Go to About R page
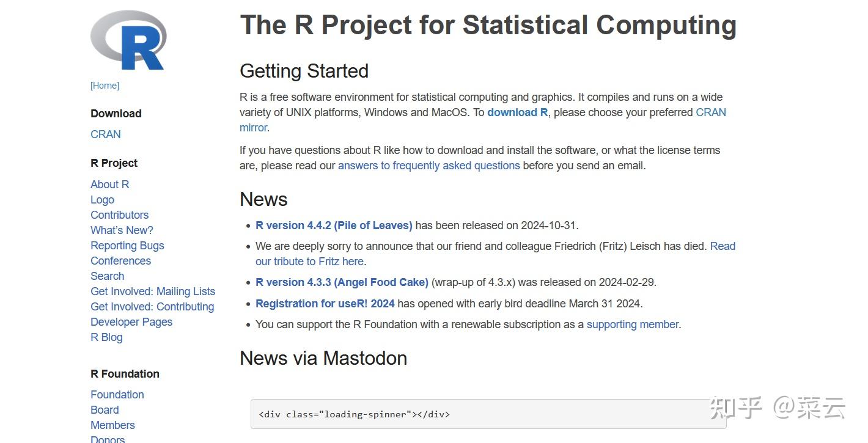 click(x=109, y=185)
